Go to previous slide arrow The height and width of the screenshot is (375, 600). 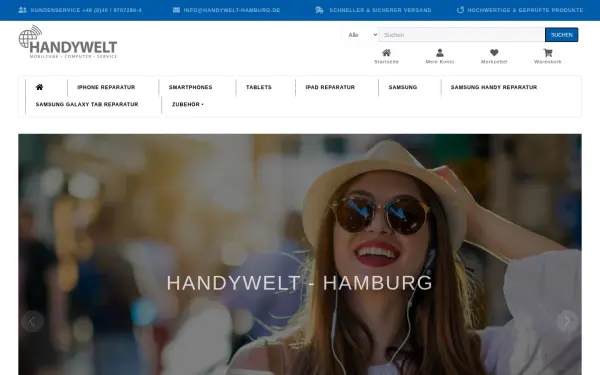33,321
